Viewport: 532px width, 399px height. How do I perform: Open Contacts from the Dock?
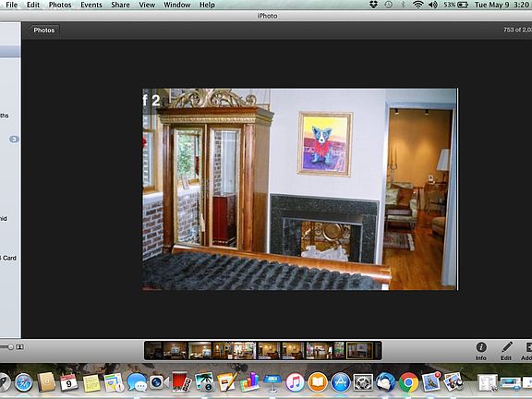point(46,382)
